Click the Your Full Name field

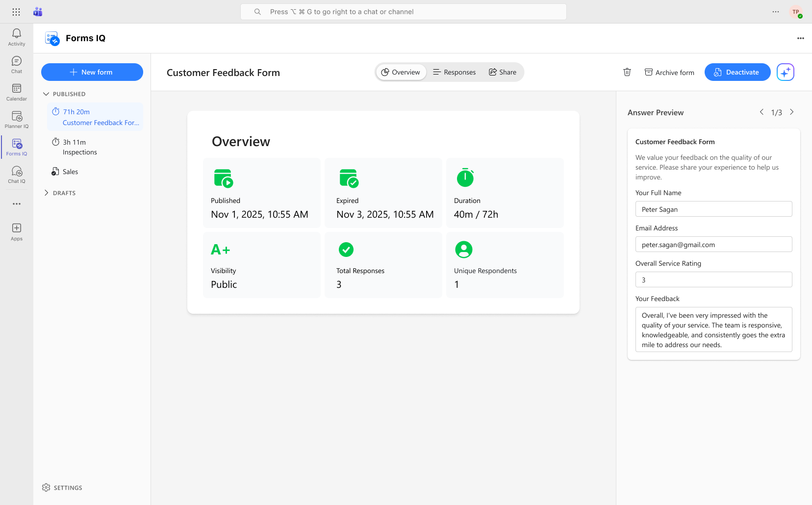coord(714,209)
